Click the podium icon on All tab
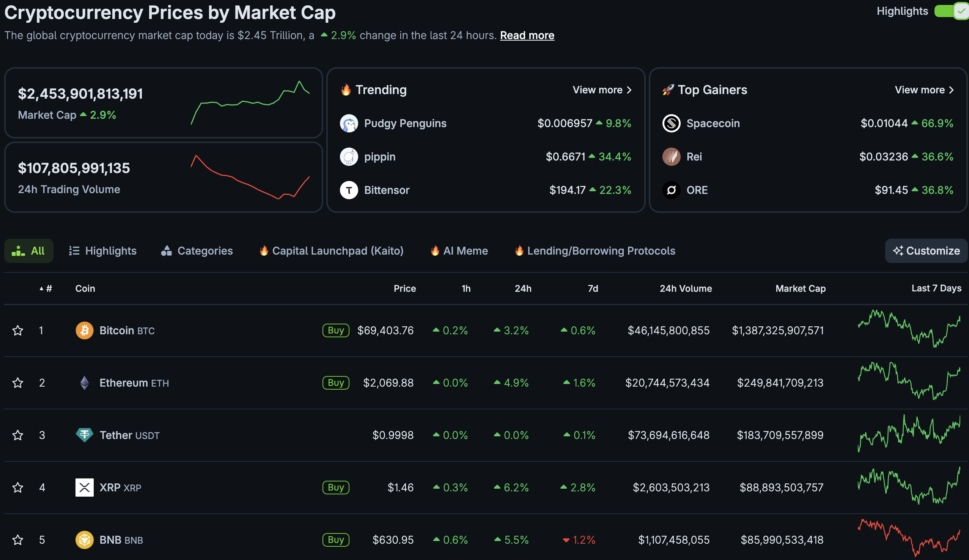The width and height of the screenshot is (969, 560). 19,251
